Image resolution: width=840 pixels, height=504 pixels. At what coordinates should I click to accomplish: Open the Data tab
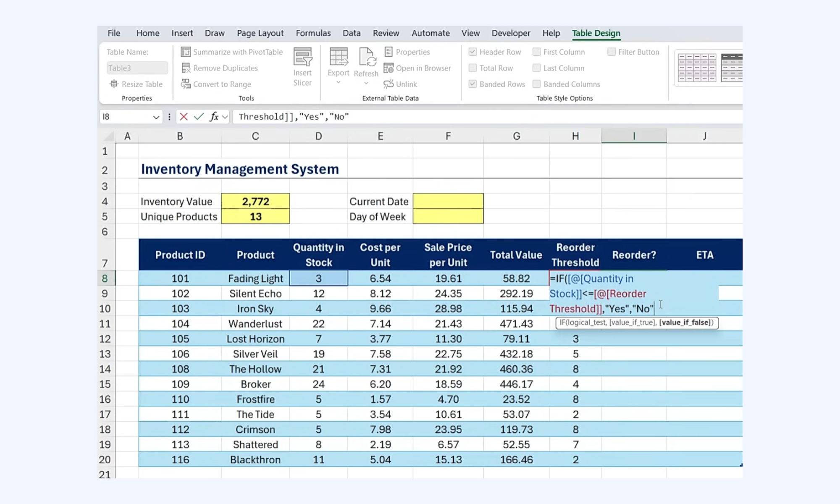pos(352,33)
